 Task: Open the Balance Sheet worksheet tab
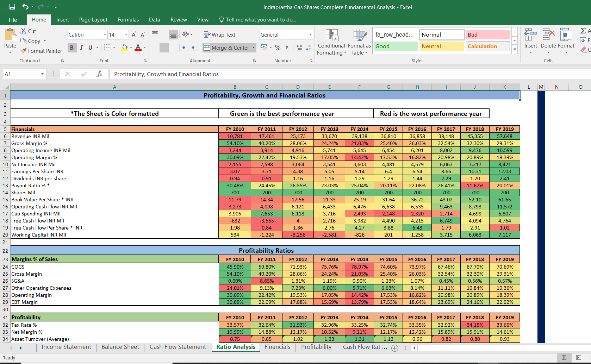[120, 347]
